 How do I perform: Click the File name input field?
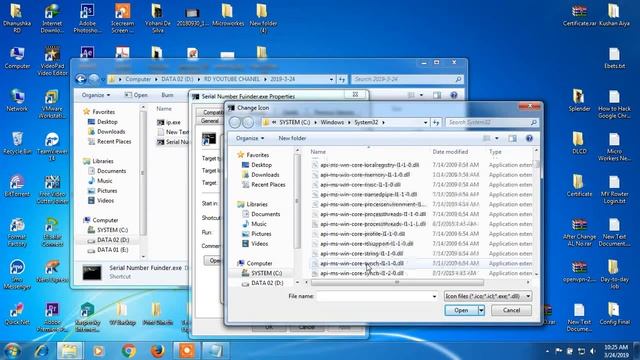click(x=376, y=296)
